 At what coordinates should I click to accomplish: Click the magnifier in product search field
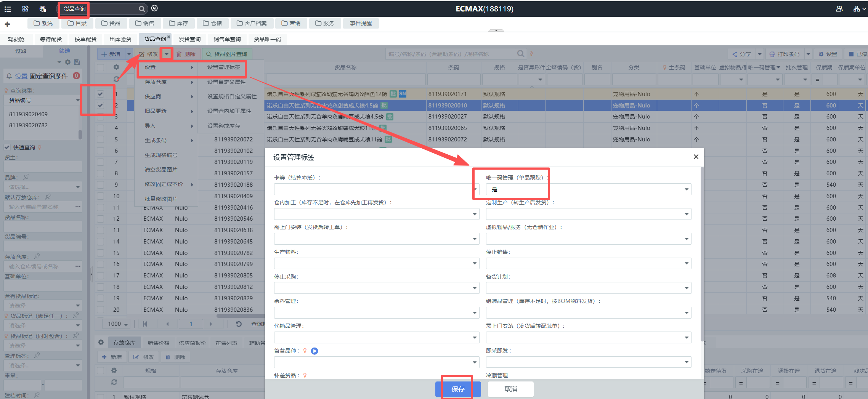pyautogui.click(x=520, y=54)
